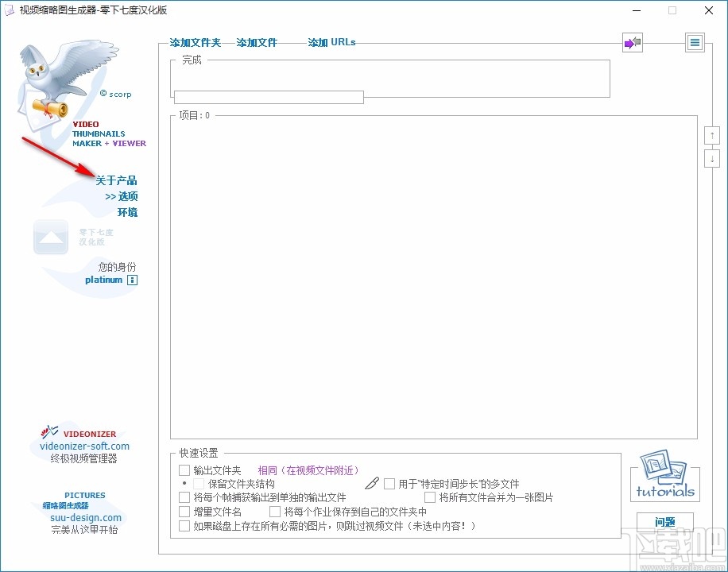Click 添加 URLs

coord(331,43)
